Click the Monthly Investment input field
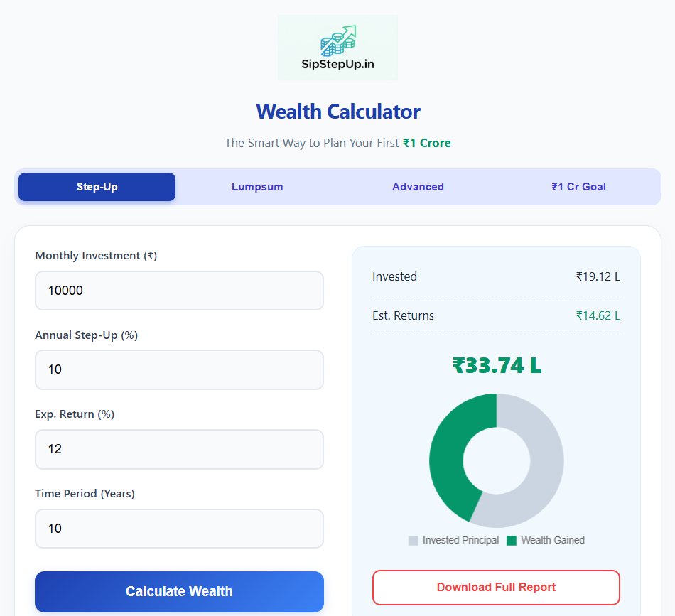The image size is (675, 616). [179, 291]
